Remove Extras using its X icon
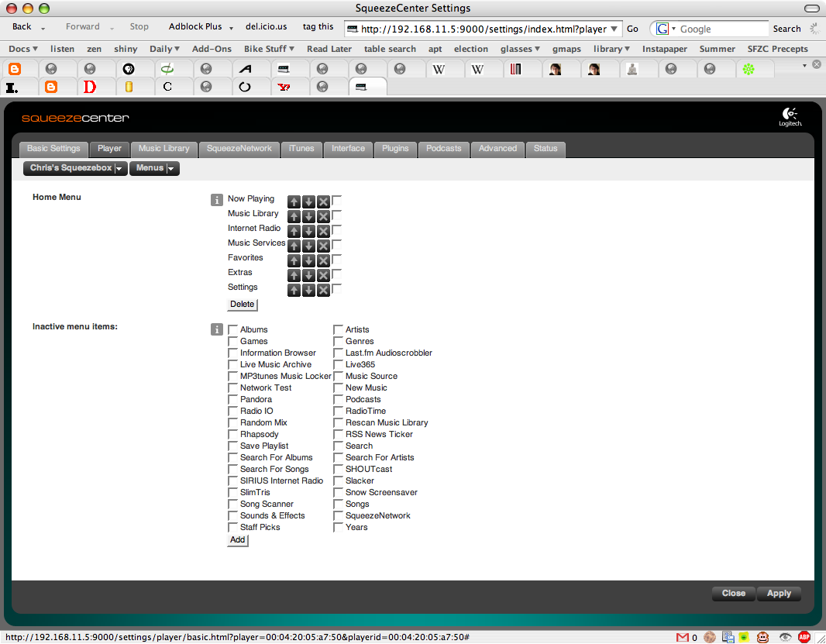 [x=323, y=275]
